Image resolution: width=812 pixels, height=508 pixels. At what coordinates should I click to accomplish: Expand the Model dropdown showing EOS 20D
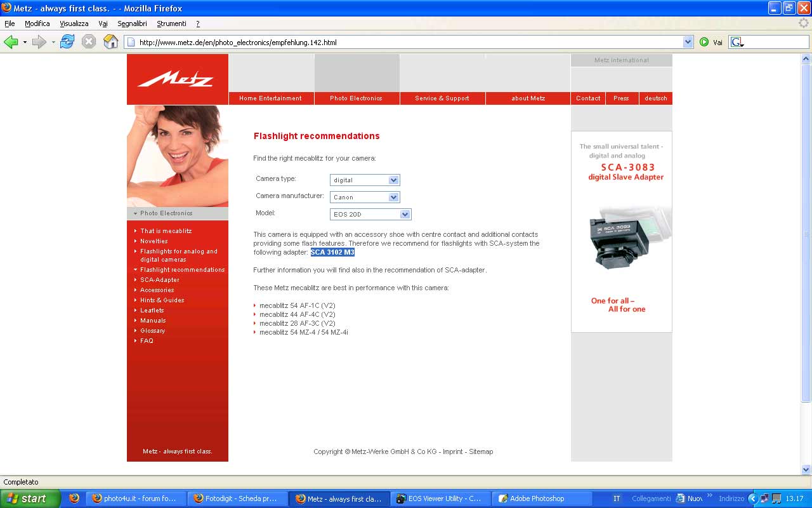tap(405, 215)
